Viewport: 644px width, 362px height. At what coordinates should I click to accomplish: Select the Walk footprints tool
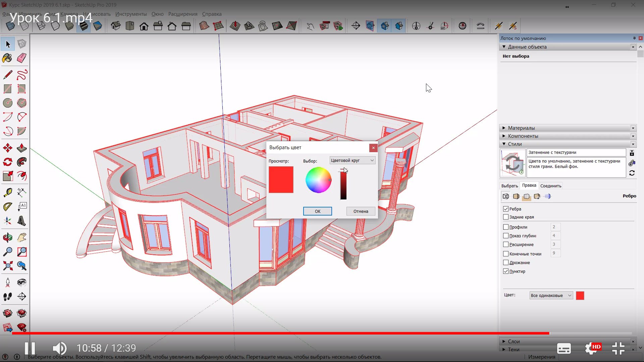[8, 297]
